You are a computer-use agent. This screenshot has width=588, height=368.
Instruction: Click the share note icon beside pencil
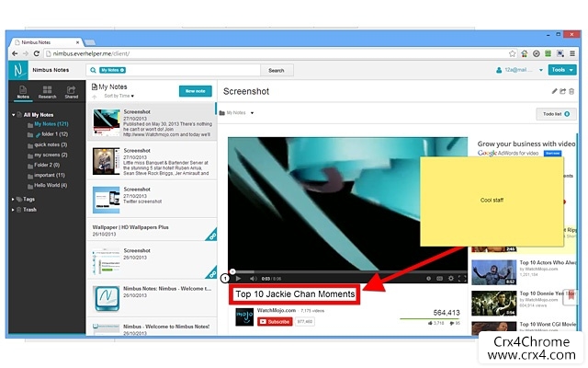[x=563, y=91]
